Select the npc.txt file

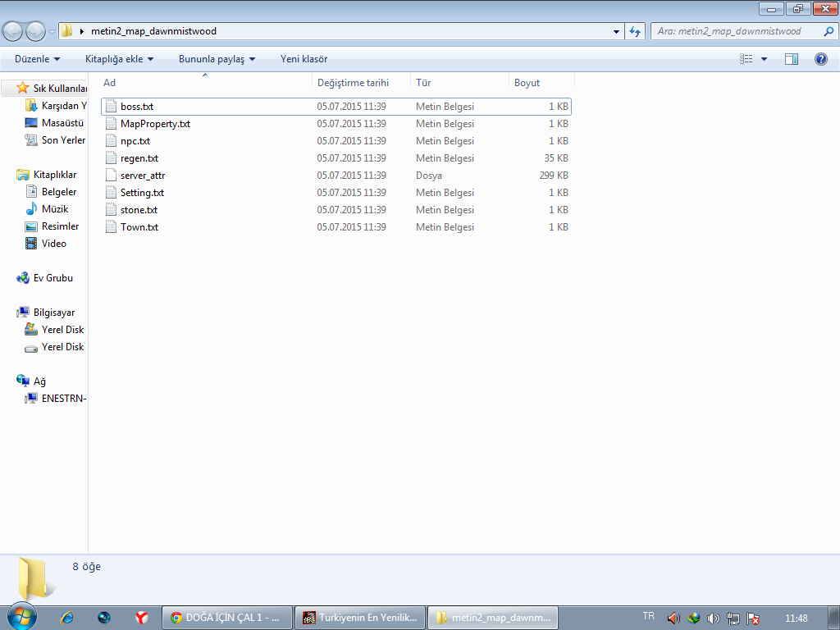[x=336, y=141]
